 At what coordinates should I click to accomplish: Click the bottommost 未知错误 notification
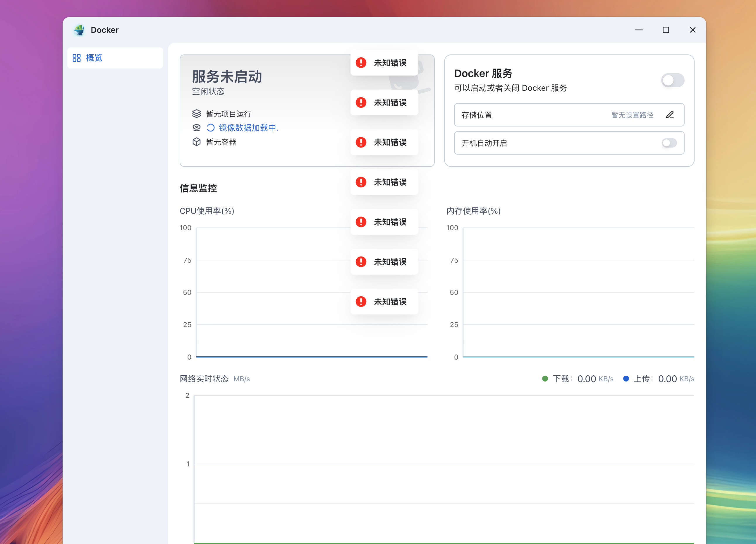[x=384, y=302]
